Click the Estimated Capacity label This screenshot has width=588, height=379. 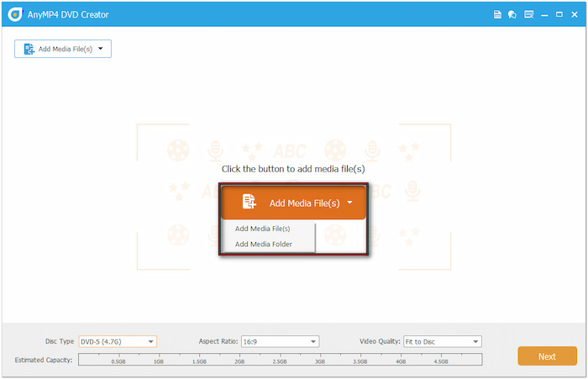[x=44, y=360]
